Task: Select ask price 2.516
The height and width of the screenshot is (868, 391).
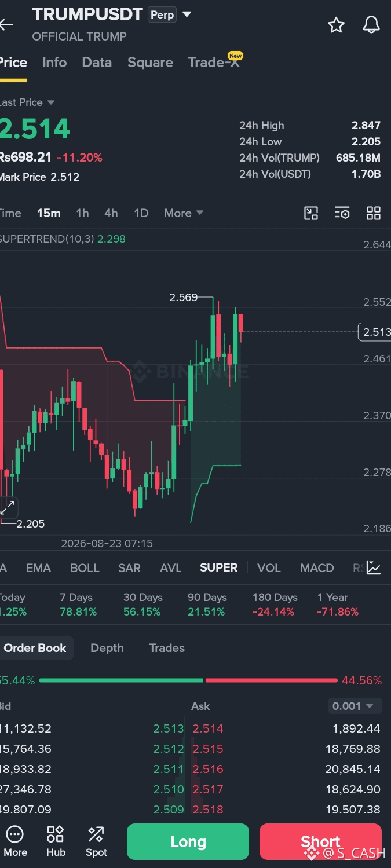Action: click(x=208, y=769)
